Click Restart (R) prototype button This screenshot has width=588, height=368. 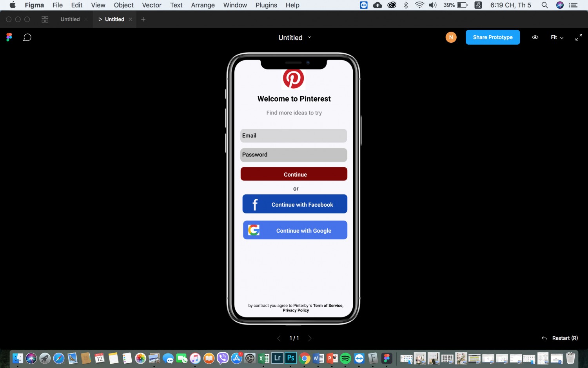coord(560,338)
